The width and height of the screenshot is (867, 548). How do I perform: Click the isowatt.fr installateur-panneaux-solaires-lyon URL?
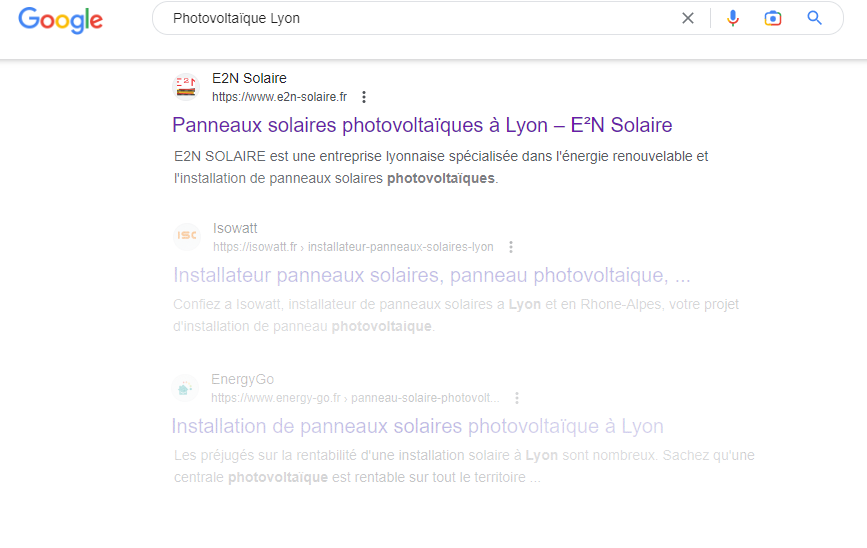point(353,247)
